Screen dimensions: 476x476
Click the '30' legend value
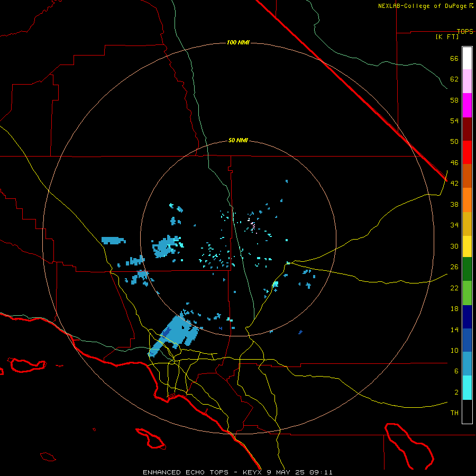pos(454,246)
